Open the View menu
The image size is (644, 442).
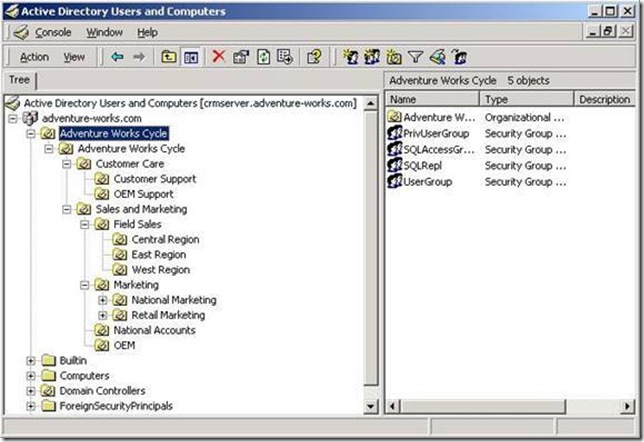pos(74,57)
